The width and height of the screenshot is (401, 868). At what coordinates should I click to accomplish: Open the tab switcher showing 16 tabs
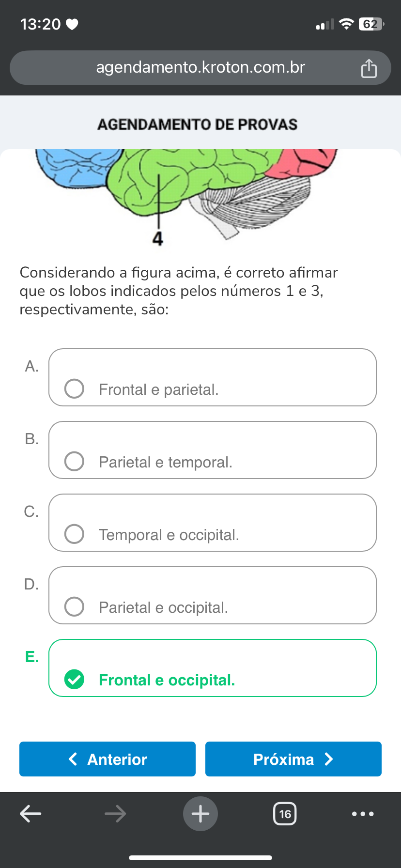point(285,814)
